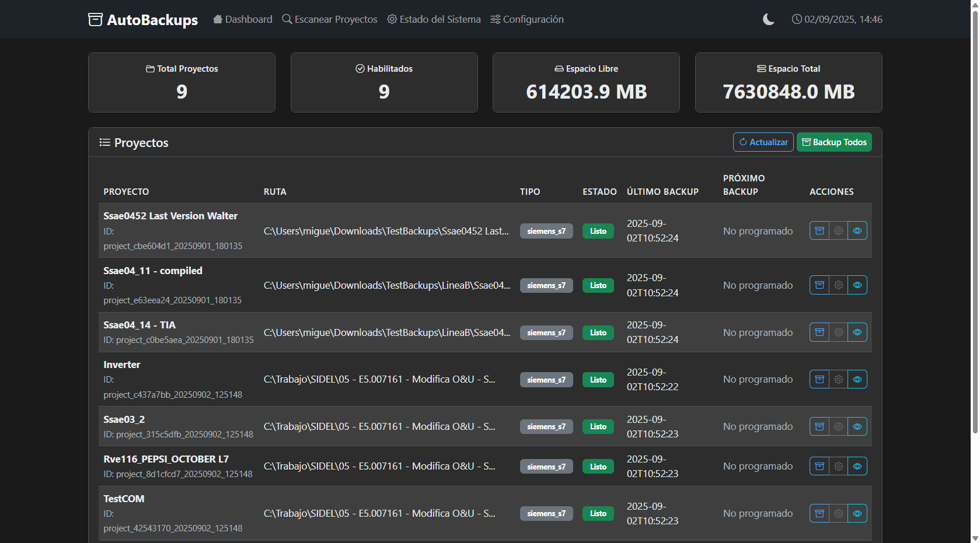Click ID project_c0be5aea_20250901_180135

[x=179, y=340]
